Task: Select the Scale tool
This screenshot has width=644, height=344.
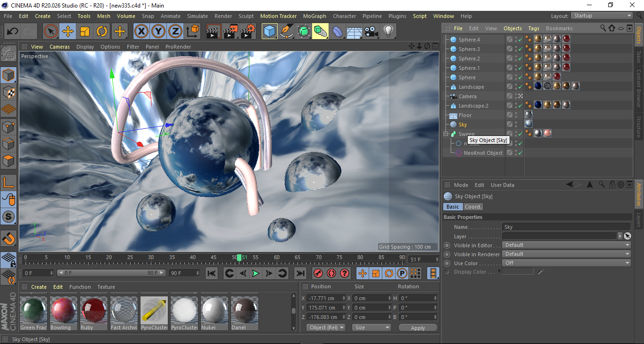Action: (85, 32)
